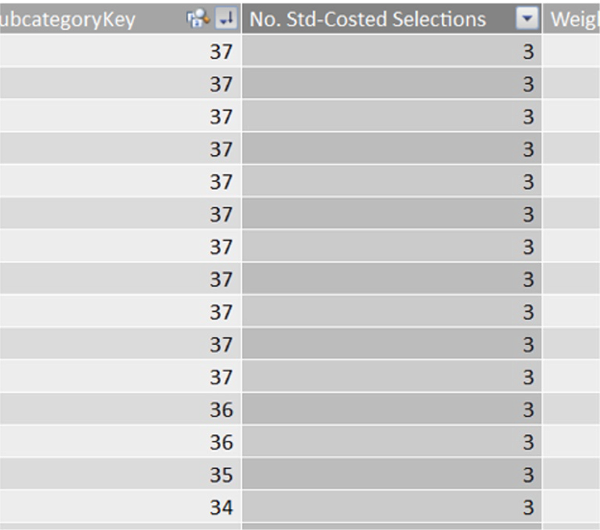Select the last SubcategoryKey 37 cell

pyautogui.click(x=120, y=377)
